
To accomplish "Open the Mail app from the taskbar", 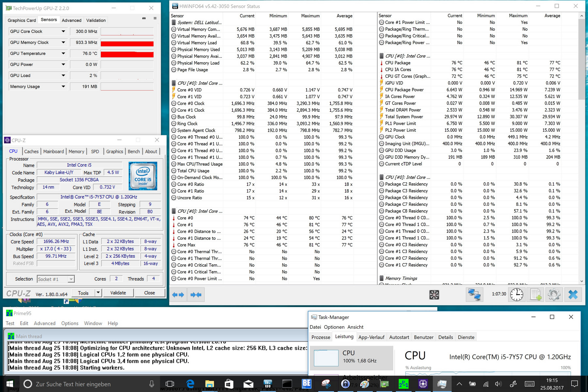I will [248, 384].
